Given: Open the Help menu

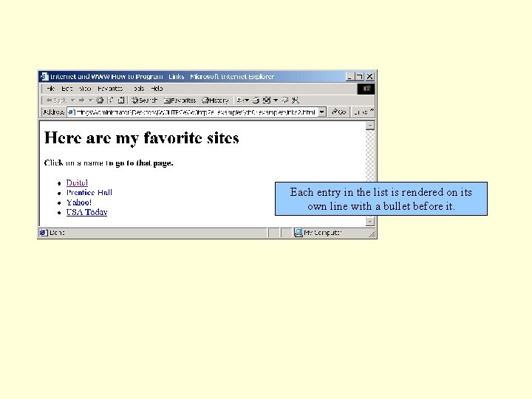Looking at the screenshot, I should point(157,89).
